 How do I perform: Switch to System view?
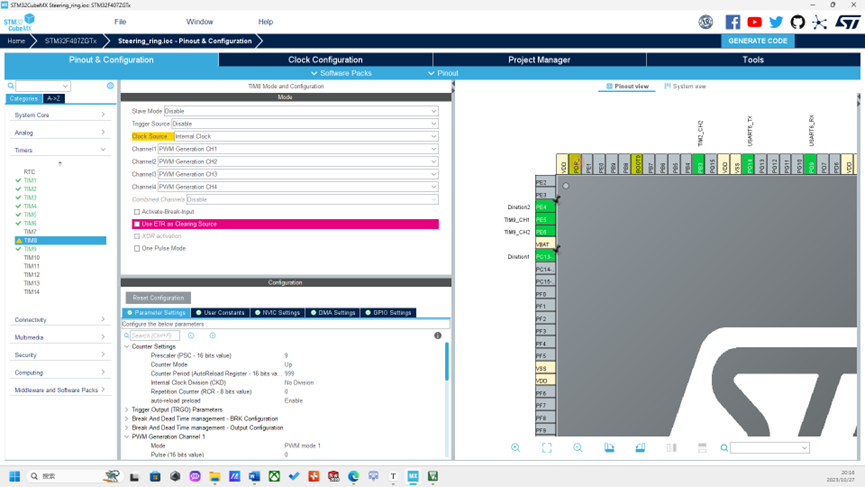(685, 86)
